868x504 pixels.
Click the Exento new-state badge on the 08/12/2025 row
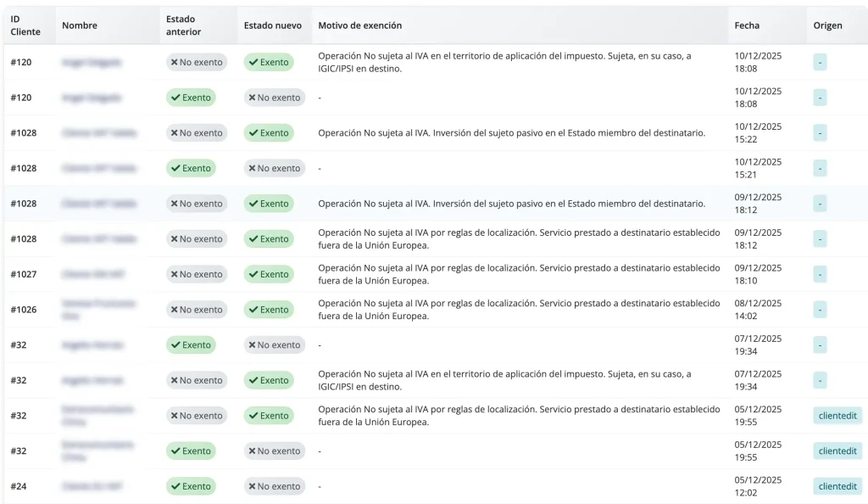pyautogui.click(x=269, y=310)
